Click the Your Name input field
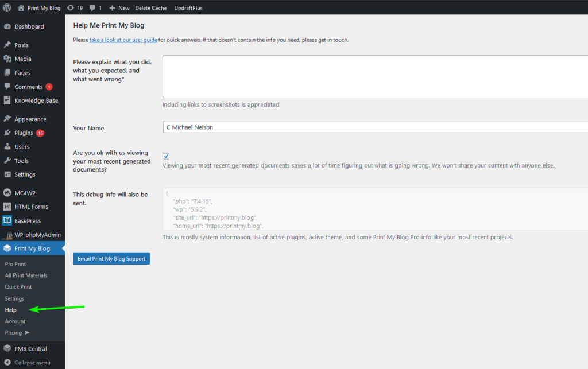 pyautogui.click(x=375, y=127)
